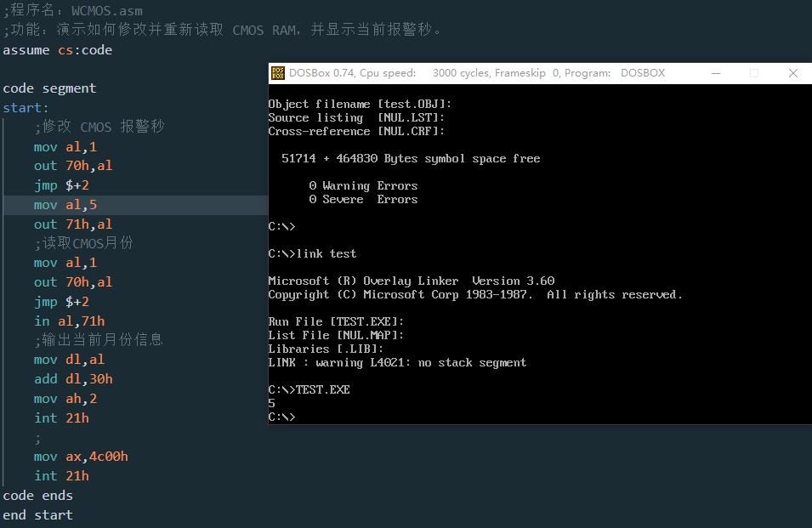Click the 'code segment' line
Image resolution: width=812 pixels, height=528 pixels.
click(49, 88)
